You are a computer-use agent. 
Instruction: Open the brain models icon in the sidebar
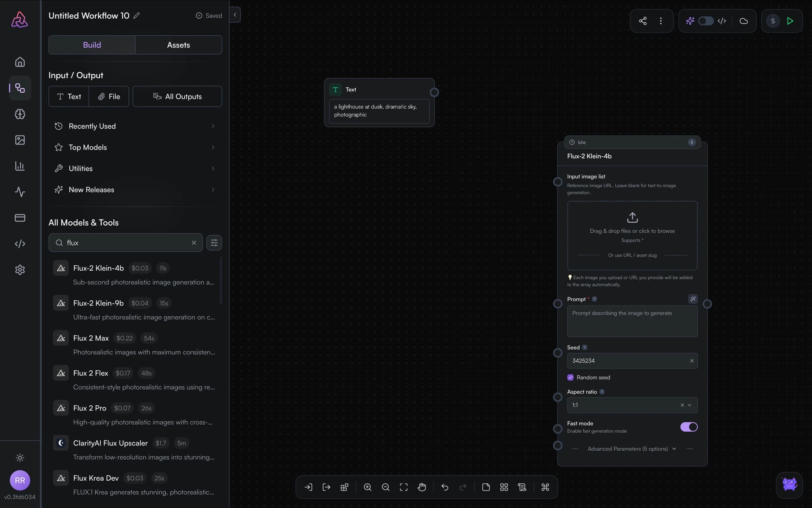point(20,114)
